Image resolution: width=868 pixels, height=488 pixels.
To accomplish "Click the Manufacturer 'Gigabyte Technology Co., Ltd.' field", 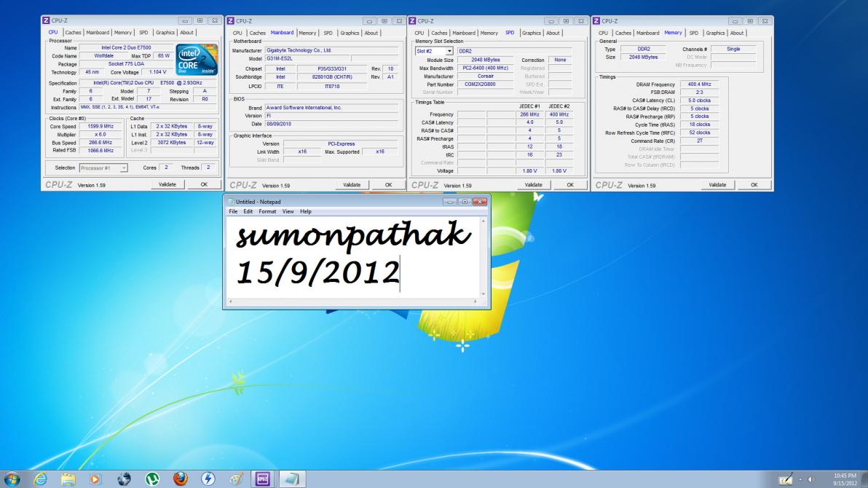I will (331, 50).
